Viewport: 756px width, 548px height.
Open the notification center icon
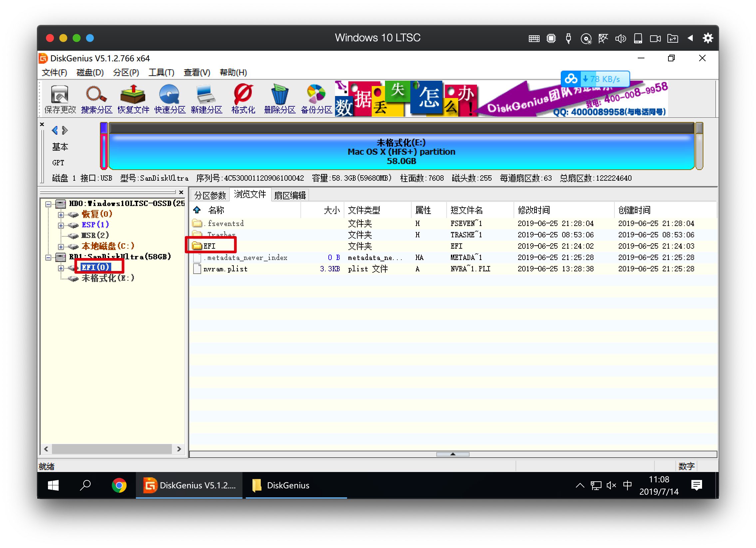click(x=696, y=485)
